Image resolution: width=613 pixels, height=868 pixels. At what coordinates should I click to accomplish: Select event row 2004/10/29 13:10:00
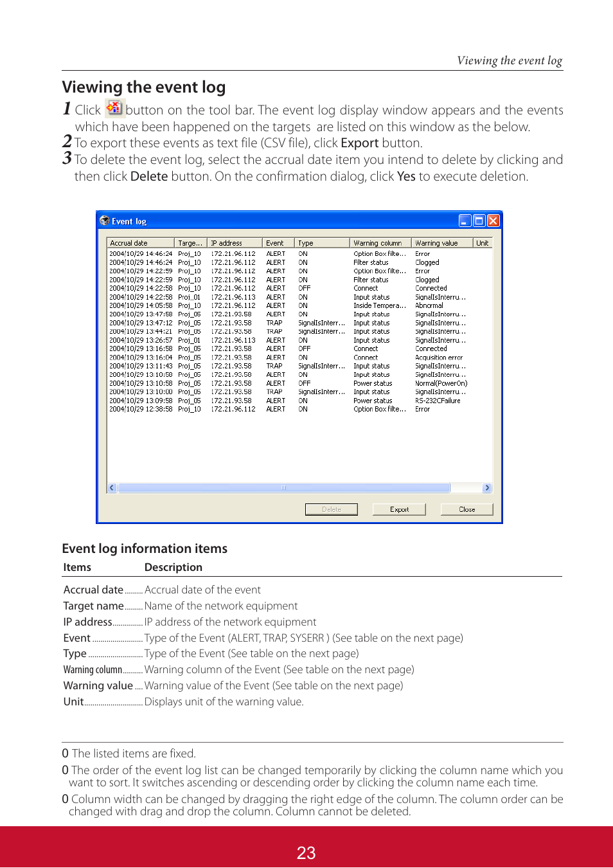coord(299,392)
